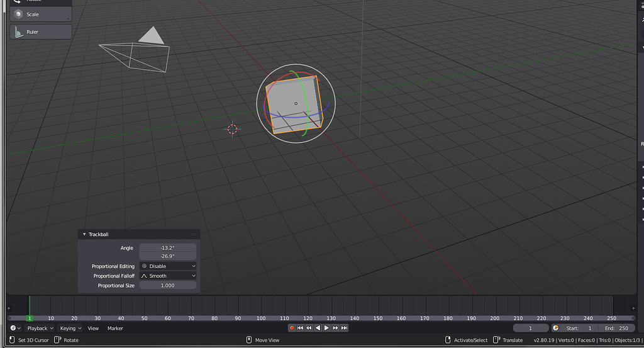Click the Set 3D Cursor mouse icon

click(12, 340)
